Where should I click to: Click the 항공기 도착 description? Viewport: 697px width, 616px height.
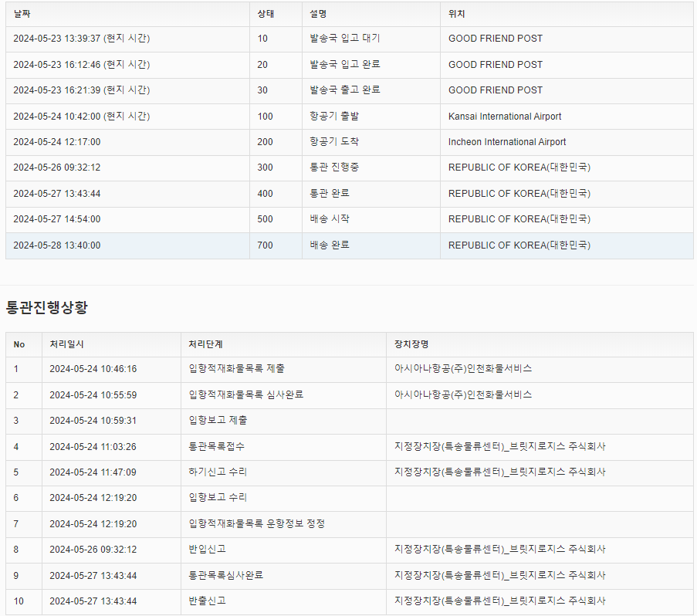[x=334, y=142]
